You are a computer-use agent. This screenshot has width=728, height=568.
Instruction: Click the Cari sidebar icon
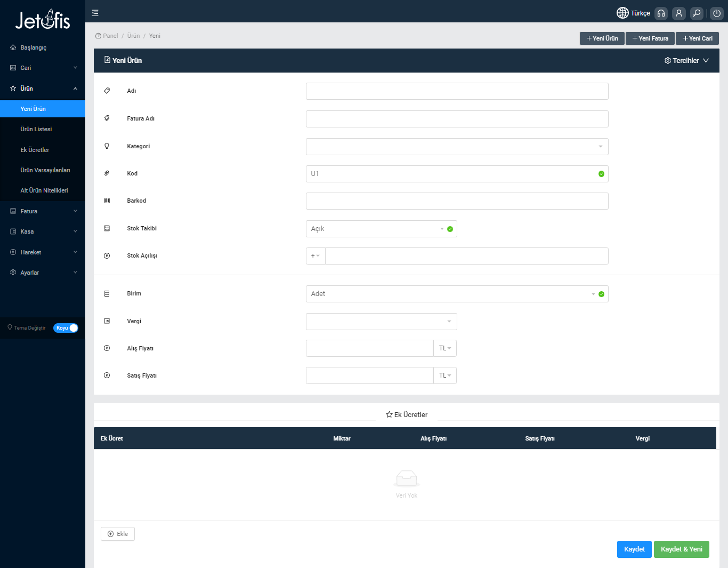13,68
